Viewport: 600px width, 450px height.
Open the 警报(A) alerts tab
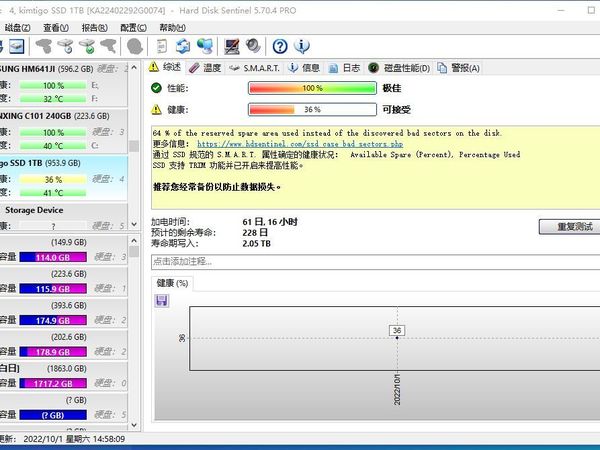tap(458, 68)
